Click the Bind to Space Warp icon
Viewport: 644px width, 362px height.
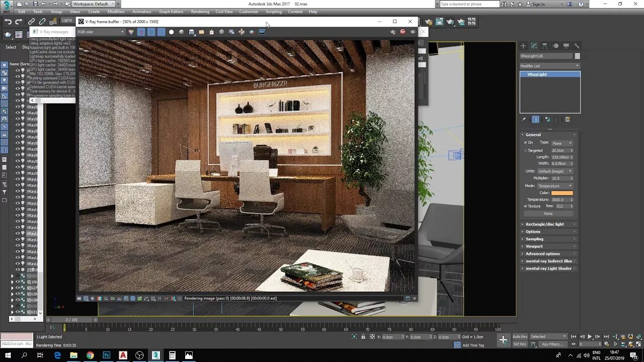click(54, 22)
